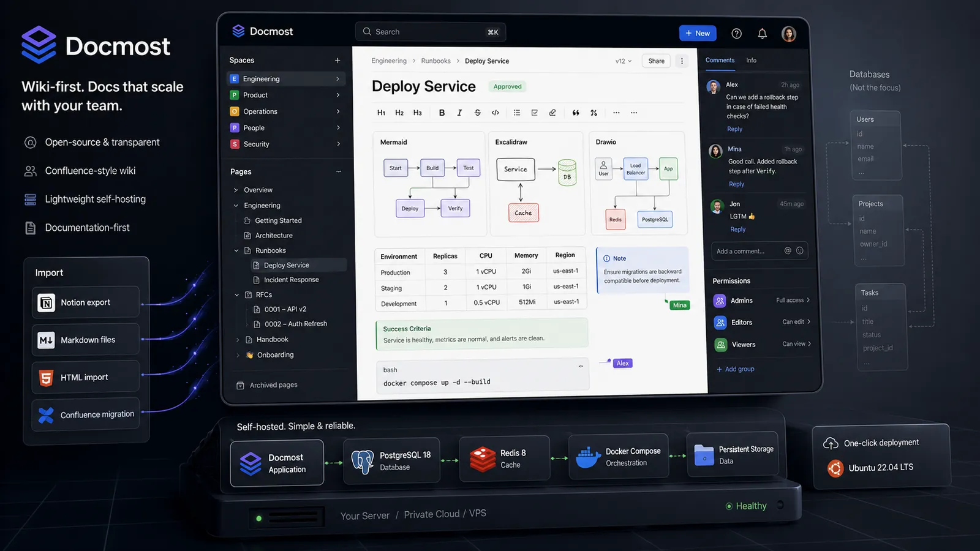Expand the Engineering space

tap(338, 79)
